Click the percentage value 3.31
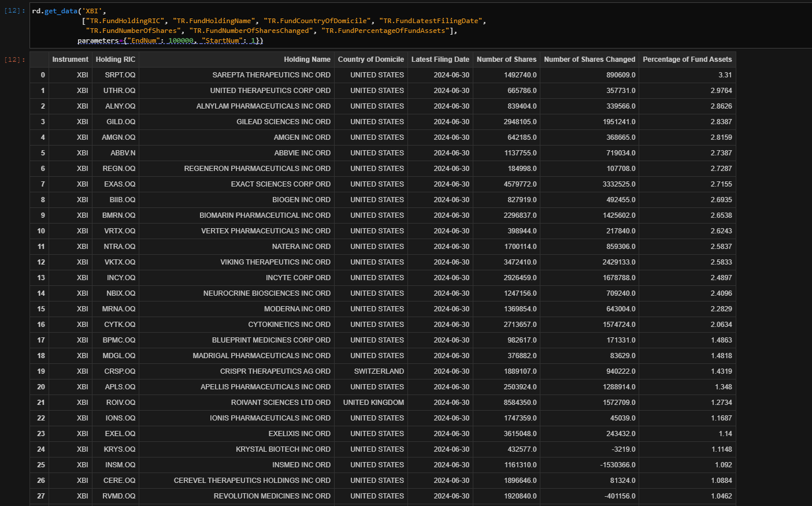 [x=725, y=75]
